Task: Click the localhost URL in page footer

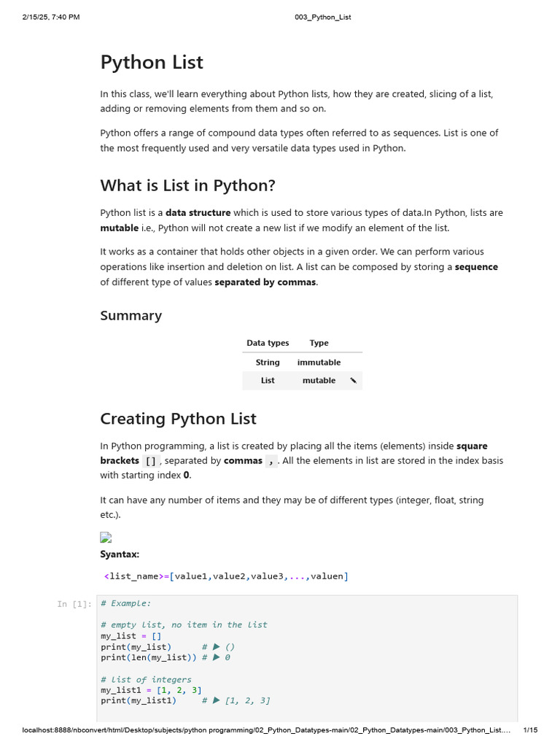Action: coord(266,729)
